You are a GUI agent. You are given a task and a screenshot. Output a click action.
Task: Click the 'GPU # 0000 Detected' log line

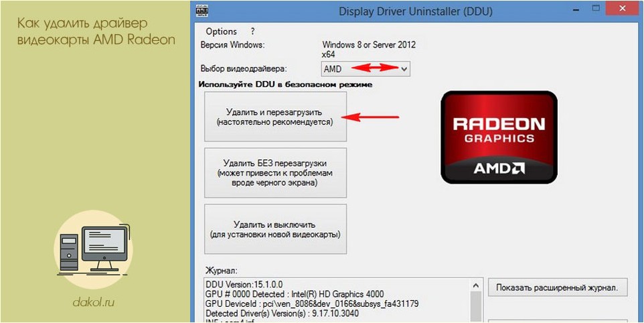pyautogui.click(x=295, y=294)
